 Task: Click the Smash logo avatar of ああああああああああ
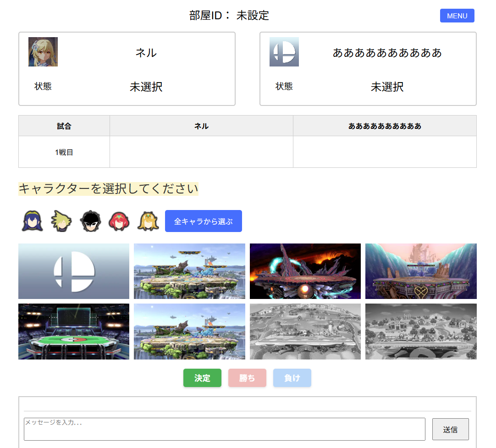click(284, 52)
